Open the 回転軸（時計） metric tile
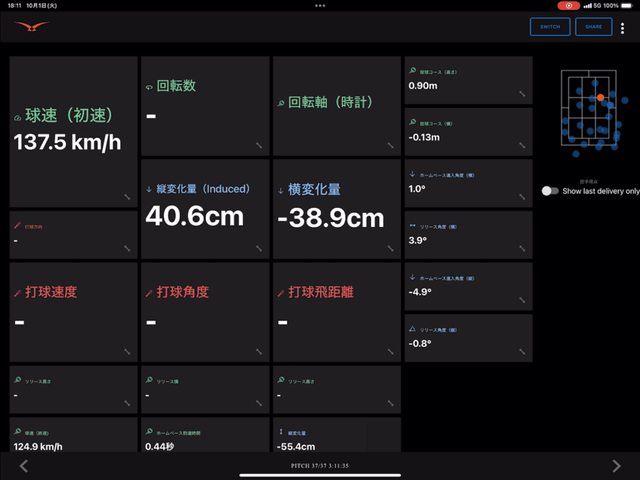 tap(336, 105)
